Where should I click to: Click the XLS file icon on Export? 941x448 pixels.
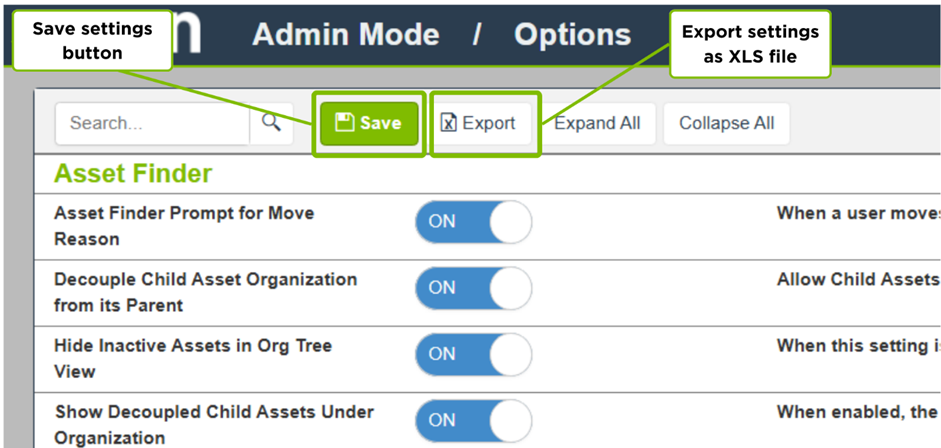[x=449, y=123]
